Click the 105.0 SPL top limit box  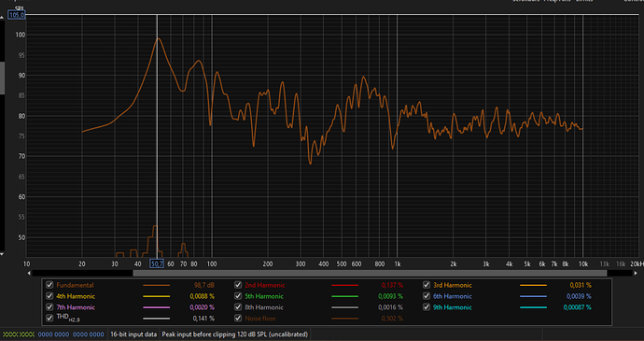click(x=17, y=15)
